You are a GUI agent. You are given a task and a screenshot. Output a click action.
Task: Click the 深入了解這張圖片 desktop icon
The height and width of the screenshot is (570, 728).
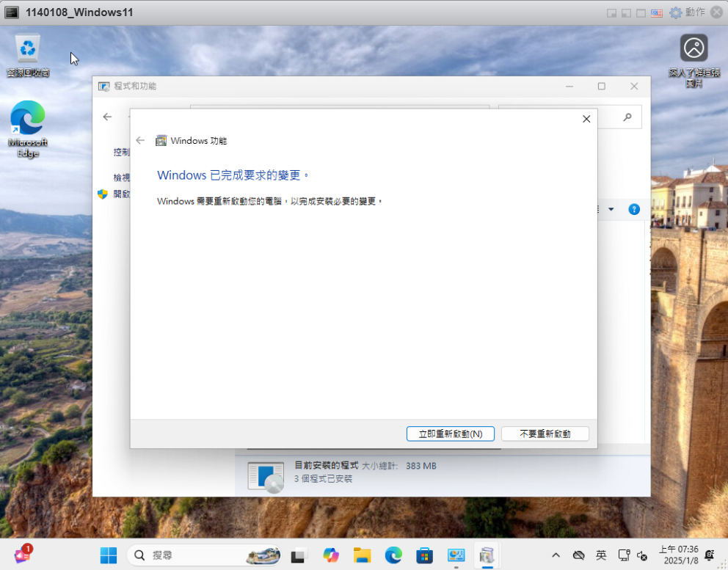coord(694,60)
